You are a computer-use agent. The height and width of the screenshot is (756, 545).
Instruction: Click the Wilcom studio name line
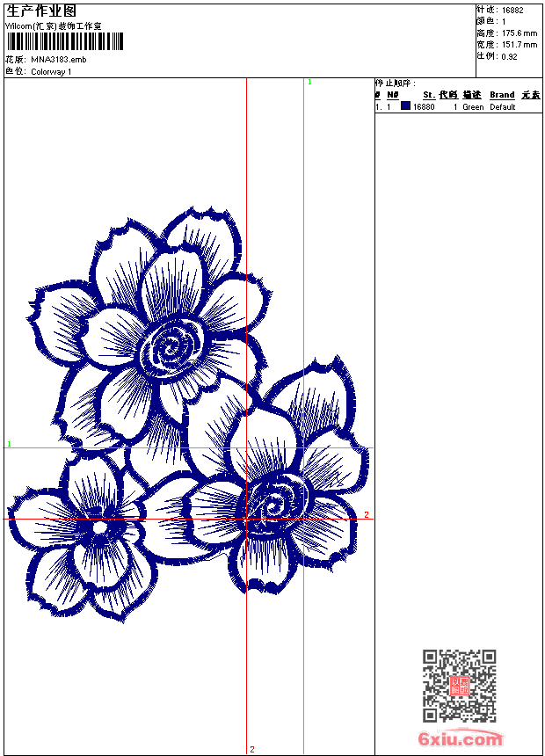54,26
